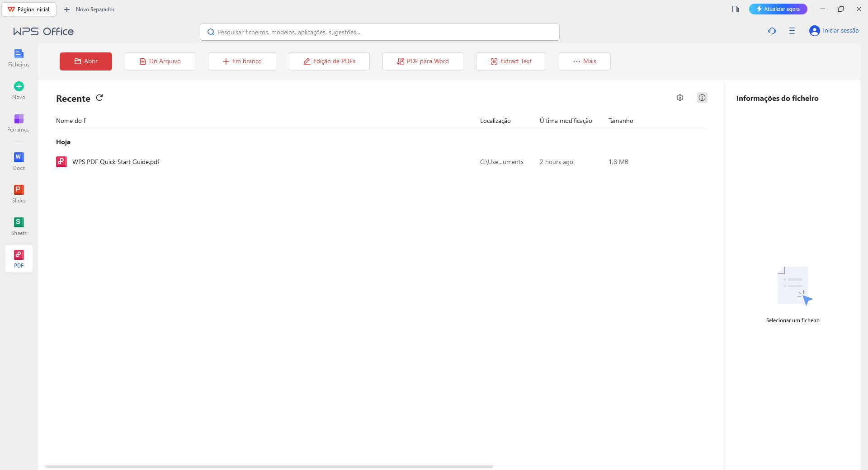The width and height of the screenshot is (868, 470).
Task: Click the Selecionar um ficheiro placeholder illustration
Action: [x=795, y=286]
